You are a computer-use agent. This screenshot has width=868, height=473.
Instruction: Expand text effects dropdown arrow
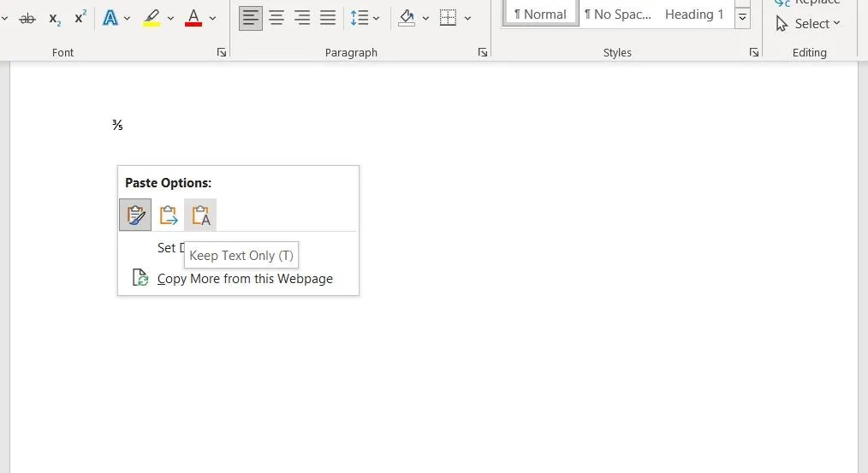[128, 18]
